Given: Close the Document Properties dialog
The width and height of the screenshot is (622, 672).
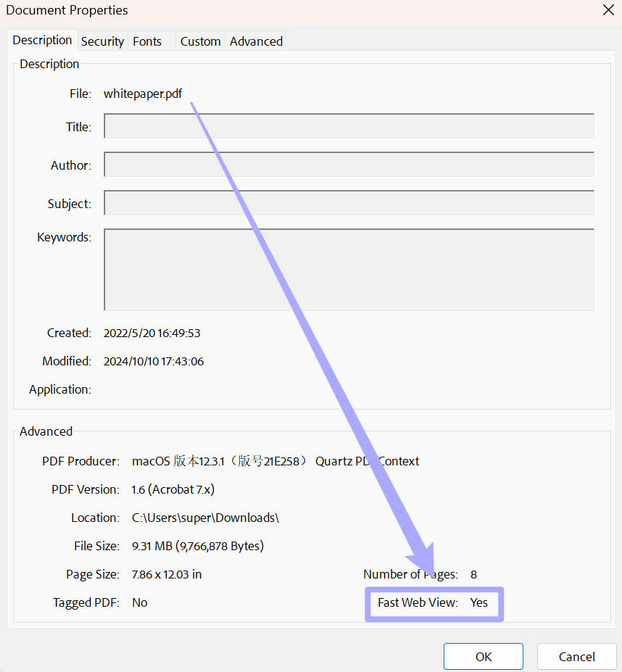Looking at the screenshot, I should pos(607,10).
